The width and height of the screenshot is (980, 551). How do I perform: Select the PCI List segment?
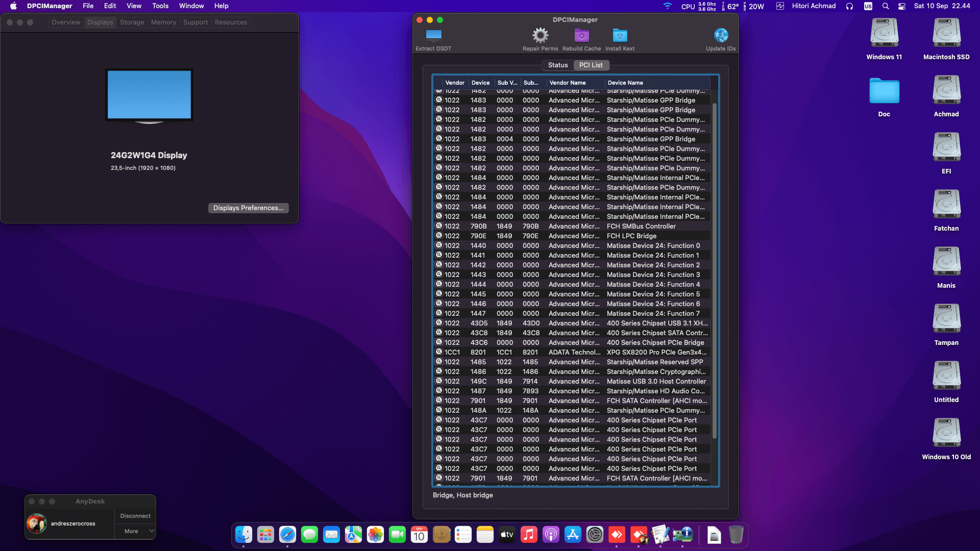click(x=591, y=65)
